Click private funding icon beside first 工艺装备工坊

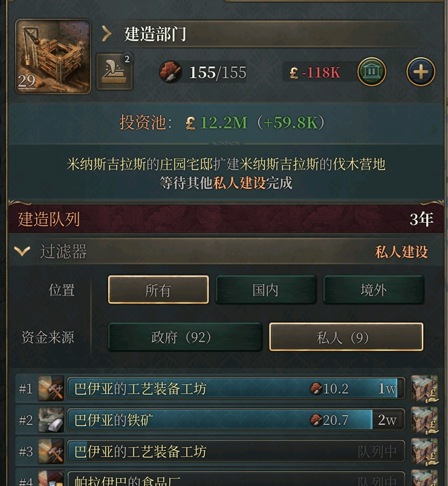[x=424, y=389]
